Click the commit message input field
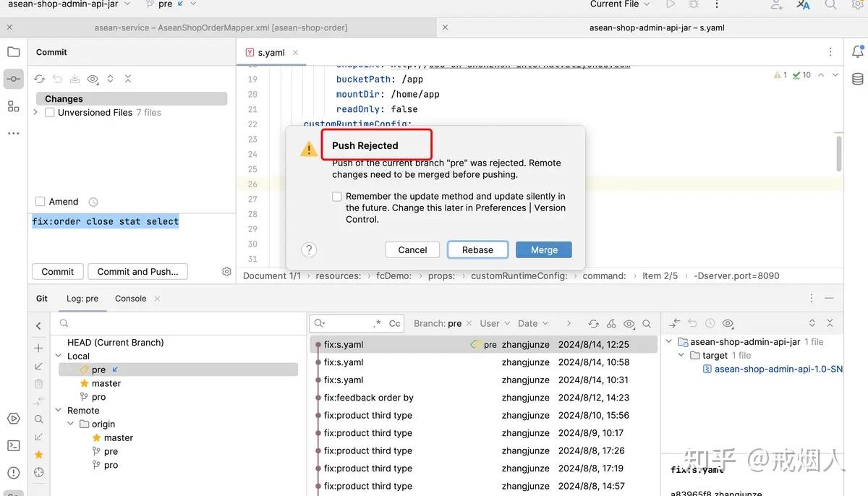This screenshot has height=496, width=868. pos(105,221)
